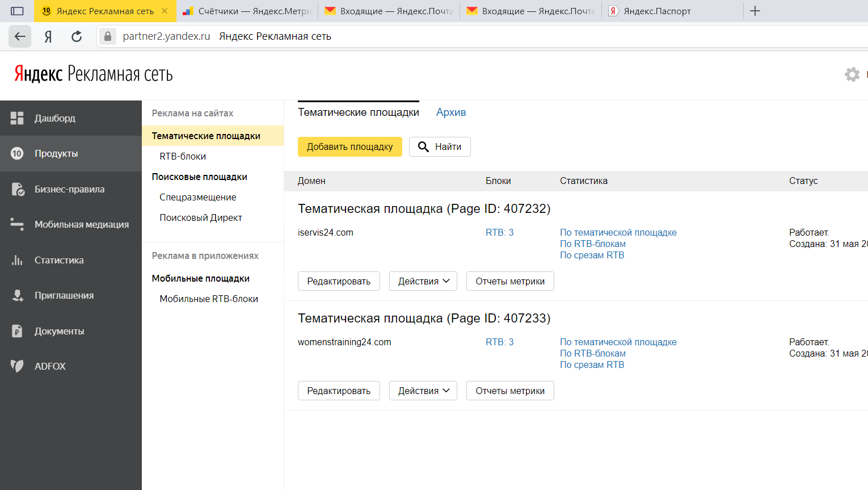
Task: Click the Яндекс Рекламная сеть logo
Action: 94,74
